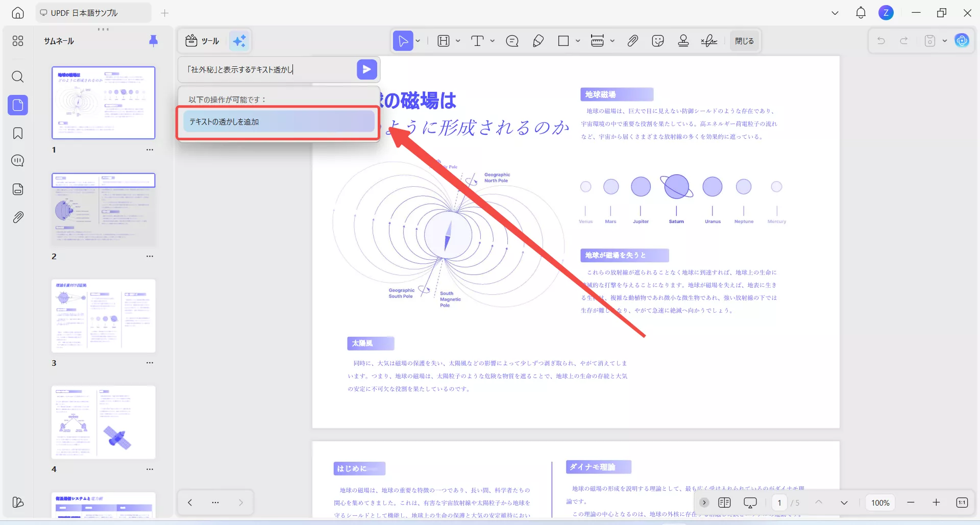Viewport: 980px width, 525px height.
Task: Toggle two-page reading layout view
Action: point(723,502)
